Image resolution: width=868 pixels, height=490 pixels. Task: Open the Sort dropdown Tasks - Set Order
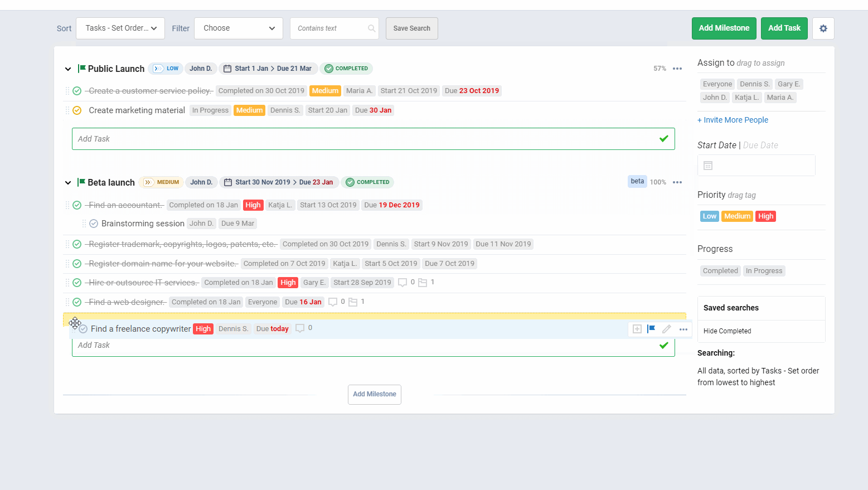[120, 28]
